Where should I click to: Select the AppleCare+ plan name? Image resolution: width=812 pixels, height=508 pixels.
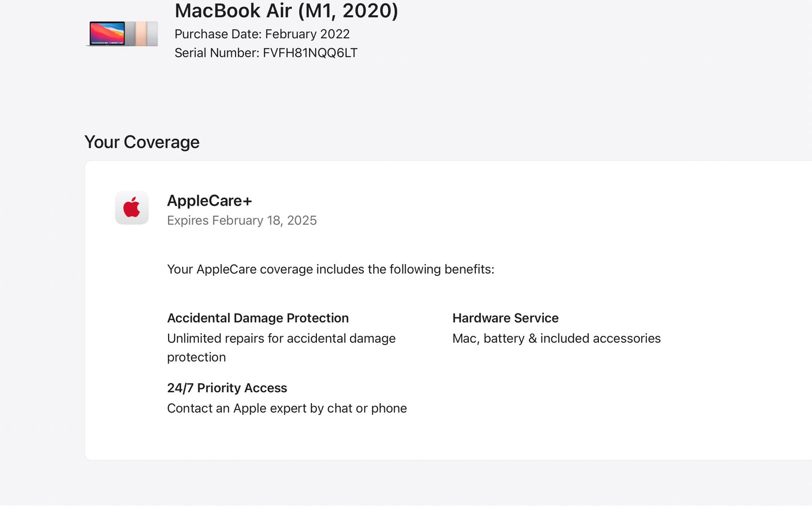209,201
